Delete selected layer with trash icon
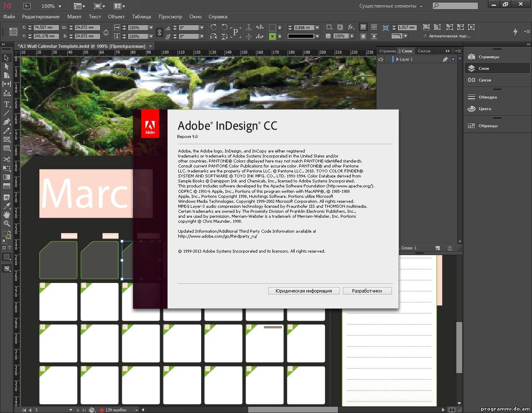This screenshot has height=413, width=532. click(450, 248)
